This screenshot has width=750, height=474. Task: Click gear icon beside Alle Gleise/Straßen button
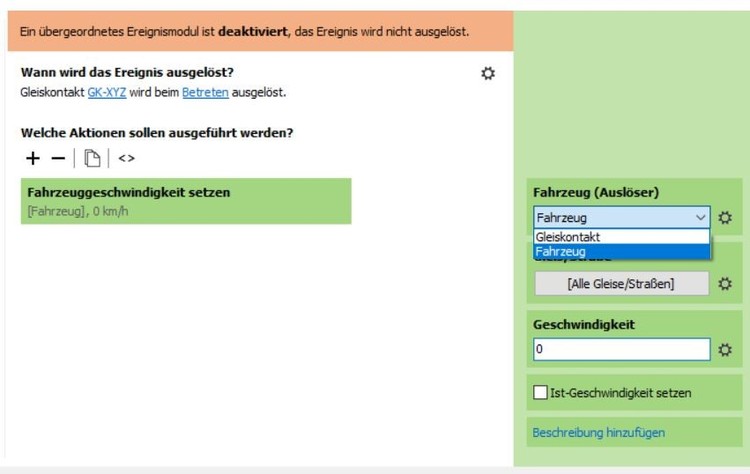tap(725, 284)
